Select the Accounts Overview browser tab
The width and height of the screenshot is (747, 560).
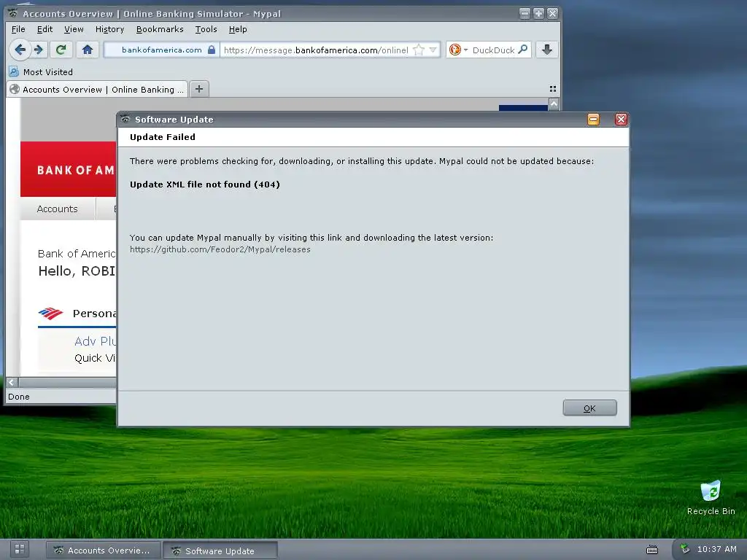(97, 90)
